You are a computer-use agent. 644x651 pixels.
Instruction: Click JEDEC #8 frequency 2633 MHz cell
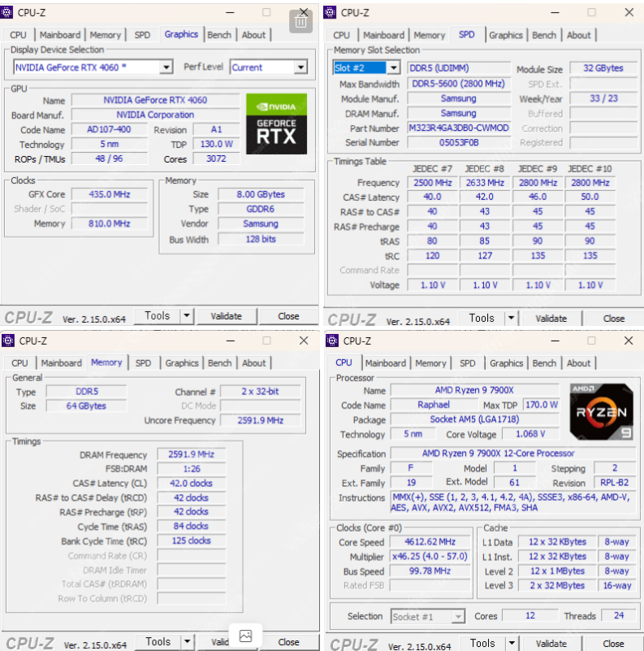(x=485, y=183)
